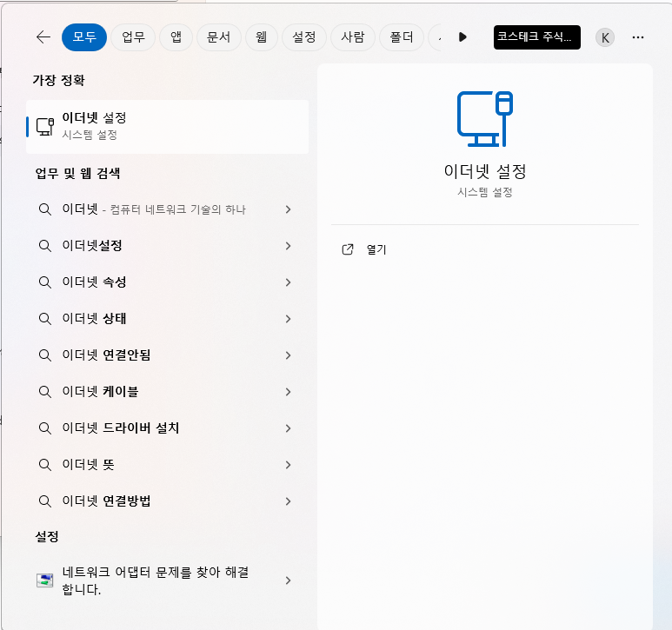Switch to the 사람 filter tab

click(353, 37)
